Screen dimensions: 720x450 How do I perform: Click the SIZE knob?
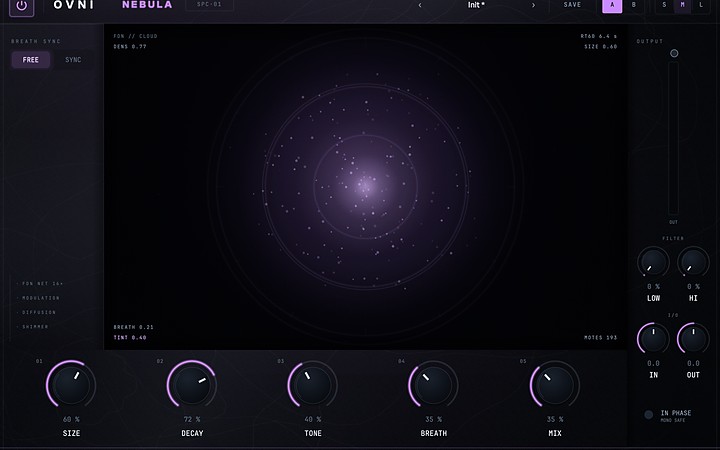[71, 384]
